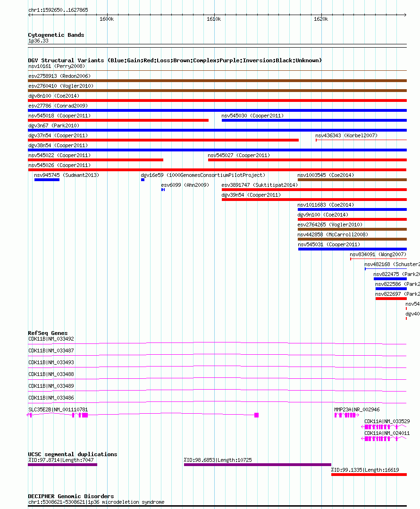Click the nsv482168 variant label
This screenshot has width=420, height=509.
point(392,265)
